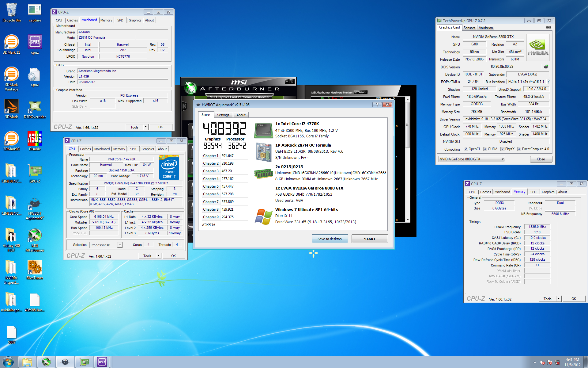The image size is (588, 368).
Task: Click OK in the Mainboard CPU-Z window
Action: pyautogui.click(x=160, y=127)
